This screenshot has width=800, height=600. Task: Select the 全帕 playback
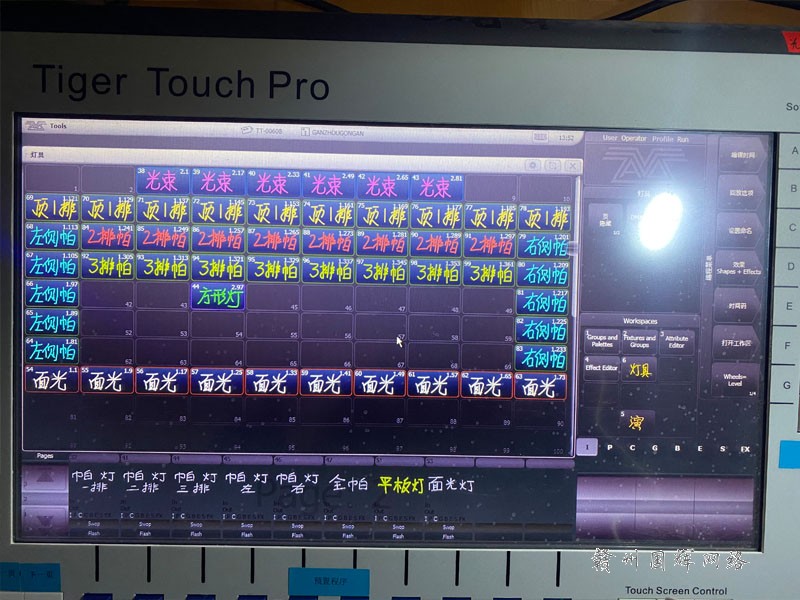click(x=348, y=483)
